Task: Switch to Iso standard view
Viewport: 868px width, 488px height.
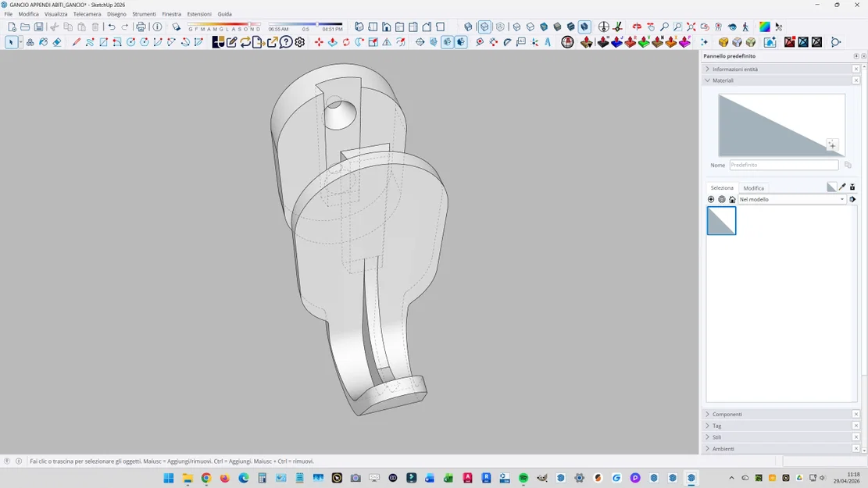Action: coord(359,27)
